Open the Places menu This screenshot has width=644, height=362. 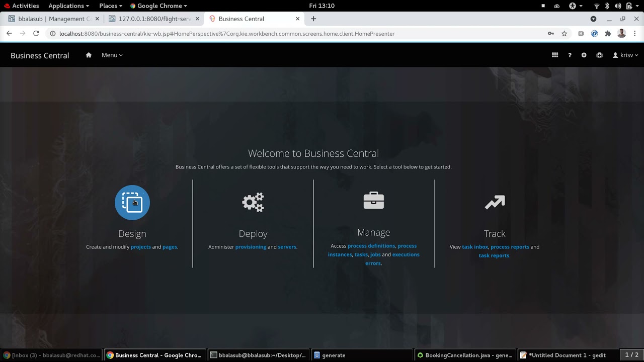(110, 6)
